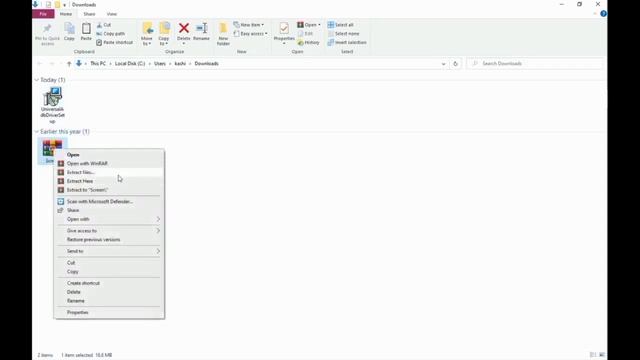The width and height of the screenshot is (640, 360).
Task: Choose Open with WinRAR
Action: [109, 164]
